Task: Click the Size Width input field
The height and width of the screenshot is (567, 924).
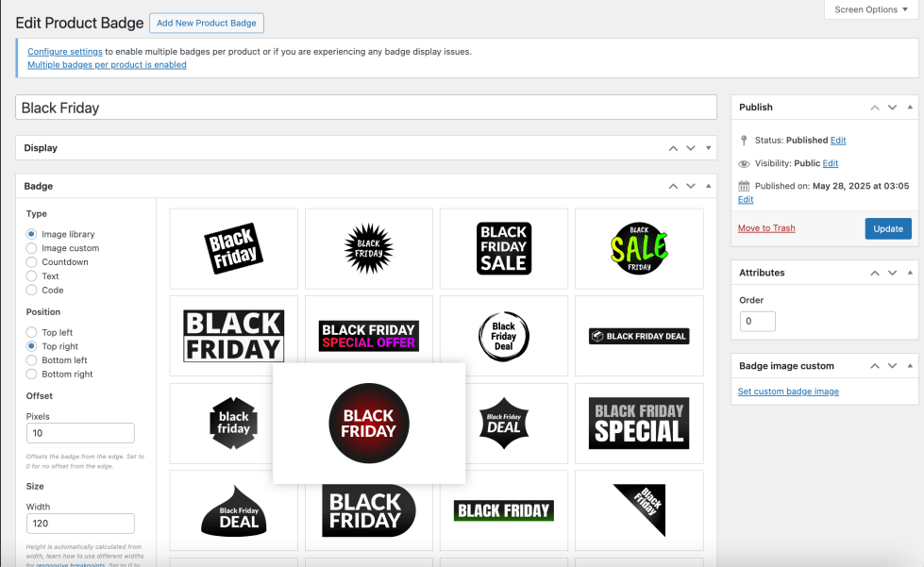Action: point(80,523)
